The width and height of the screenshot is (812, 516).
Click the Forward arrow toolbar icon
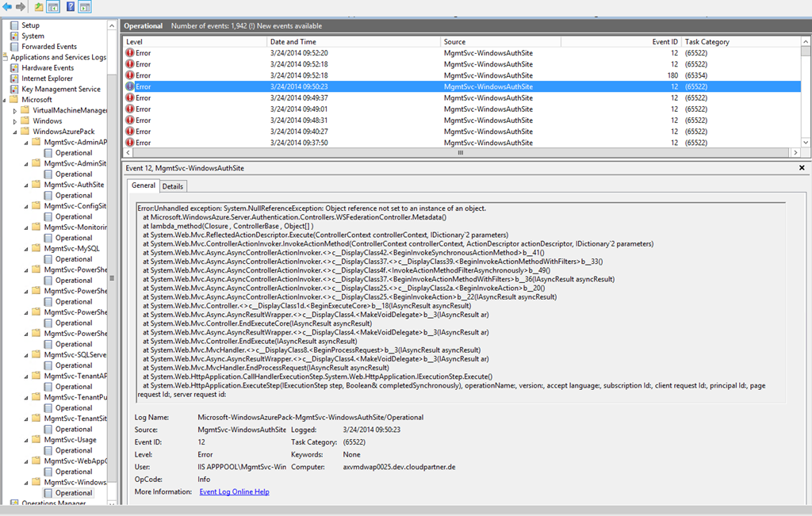21,7
